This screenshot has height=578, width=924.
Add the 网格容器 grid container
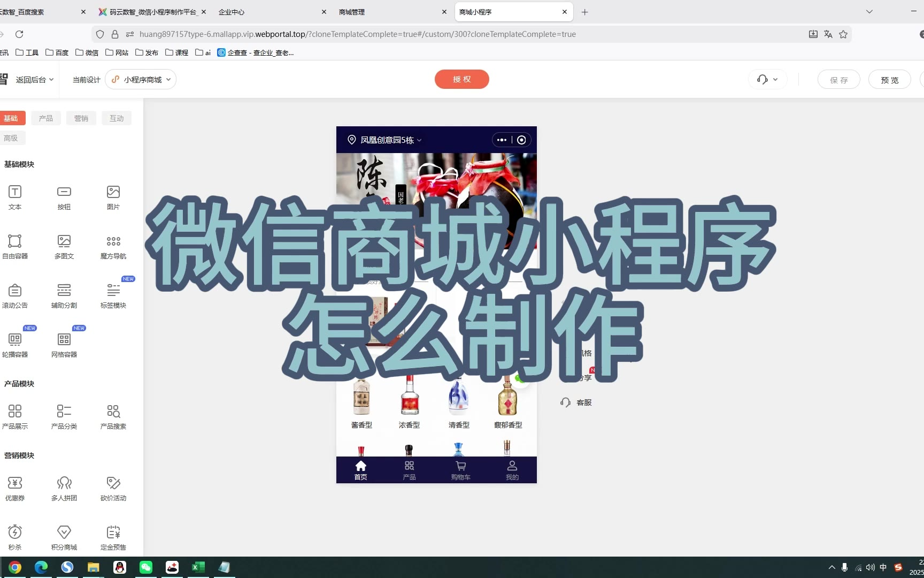coord(64,345)
